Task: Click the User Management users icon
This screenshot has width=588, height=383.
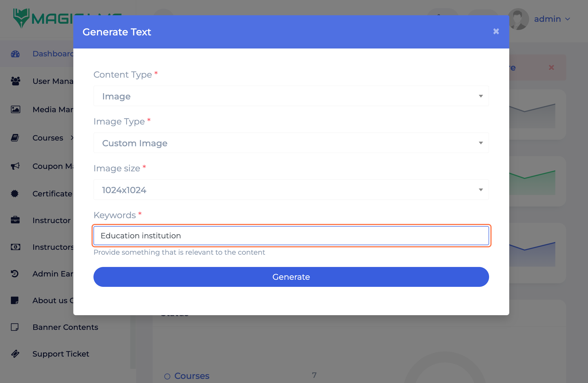Action: pos(15,81)
